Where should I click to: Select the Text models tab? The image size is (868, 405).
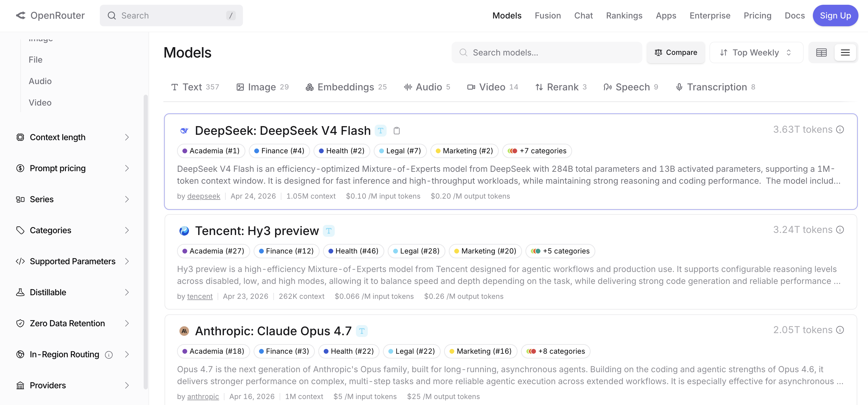point(195,87)
